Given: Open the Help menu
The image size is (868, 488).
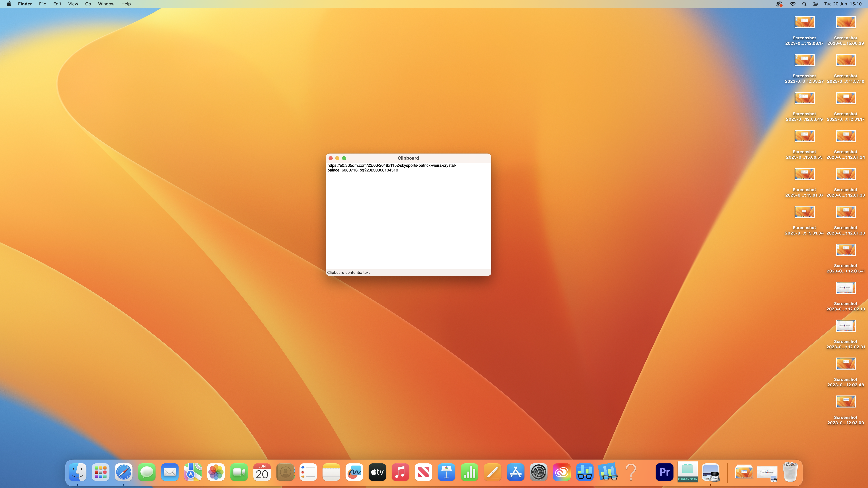Looking at the screenshot, I should tap(126, 4).
